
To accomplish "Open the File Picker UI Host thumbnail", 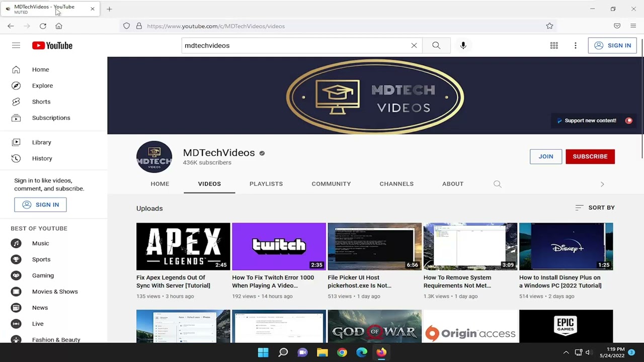I will 375,246.
